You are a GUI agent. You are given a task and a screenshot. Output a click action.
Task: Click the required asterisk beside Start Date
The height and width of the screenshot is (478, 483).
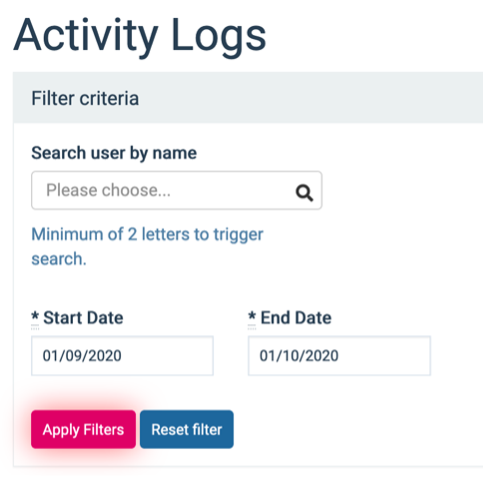coord(35,317)
